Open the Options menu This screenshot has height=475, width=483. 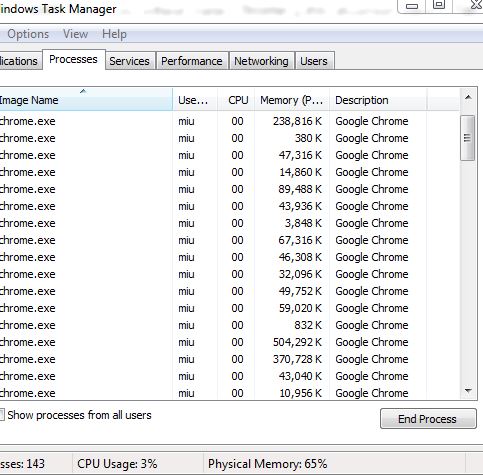(28, 34)
